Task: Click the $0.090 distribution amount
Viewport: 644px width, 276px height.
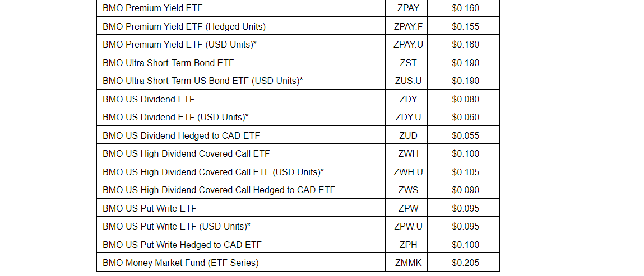Action: click(465, 190)
